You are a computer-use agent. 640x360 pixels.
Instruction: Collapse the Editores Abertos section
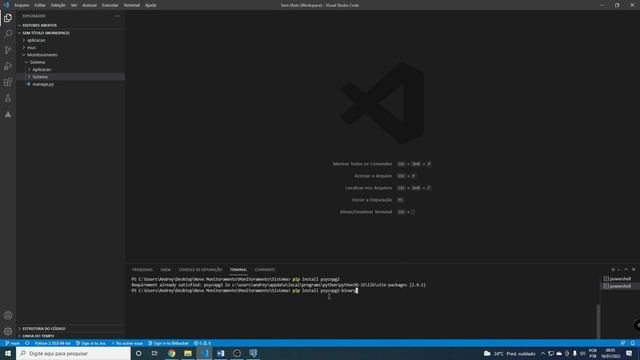[70, 25]
